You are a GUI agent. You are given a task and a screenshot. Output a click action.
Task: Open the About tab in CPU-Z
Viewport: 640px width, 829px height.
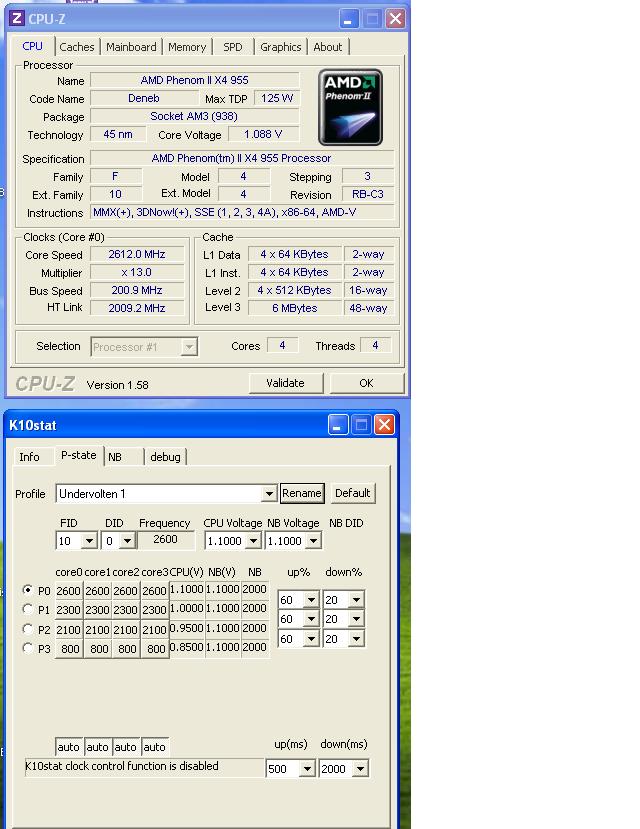point(328,47)
